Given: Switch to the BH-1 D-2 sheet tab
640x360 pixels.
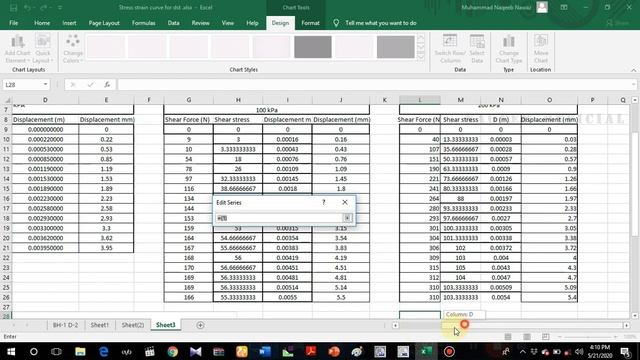Looking at the screenshot, I should [65, 325].
